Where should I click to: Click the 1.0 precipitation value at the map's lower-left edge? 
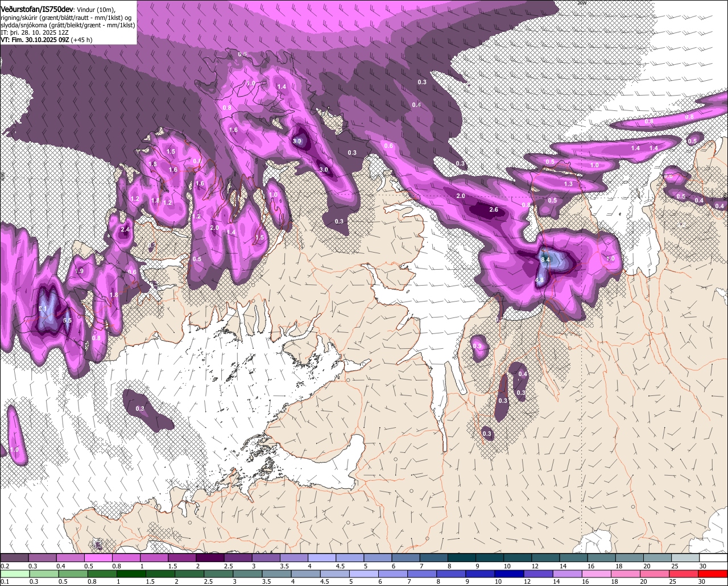pyautogui.click(x=14, y=449)
